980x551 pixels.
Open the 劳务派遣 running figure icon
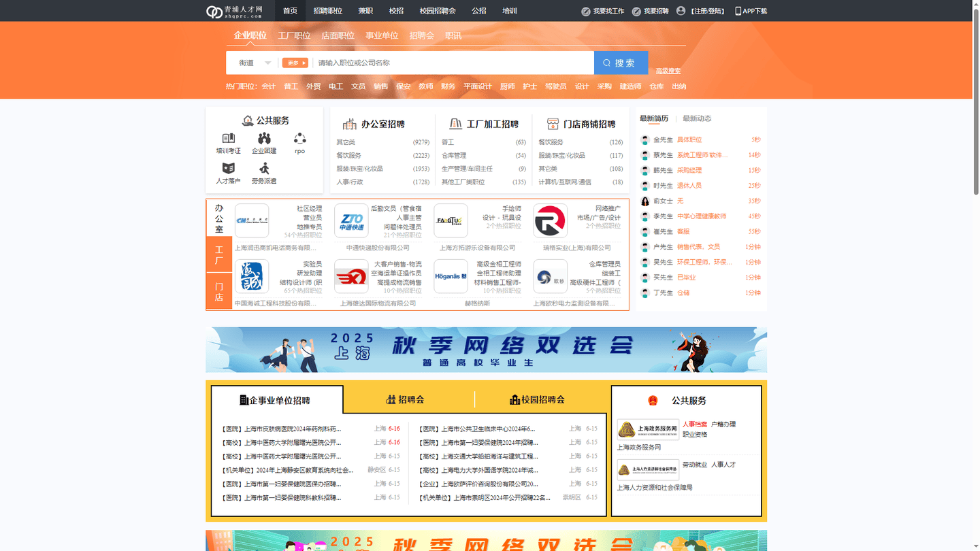pyautogui.click(x=264, y=168)
